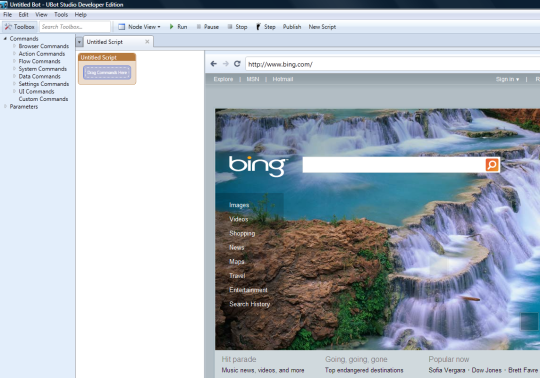Open Top endangered destinations link
This screenshot has height=378, width=540.
(364, 370)
